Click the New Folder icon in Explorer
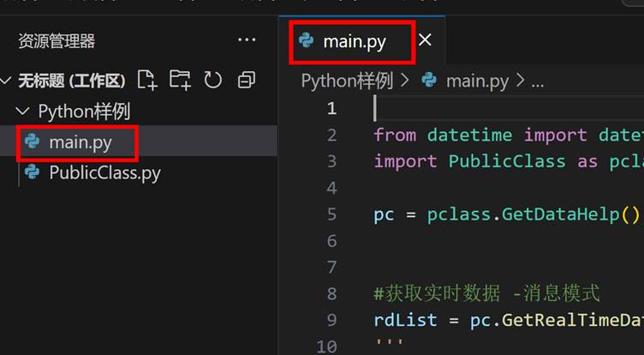 point(180,80)
